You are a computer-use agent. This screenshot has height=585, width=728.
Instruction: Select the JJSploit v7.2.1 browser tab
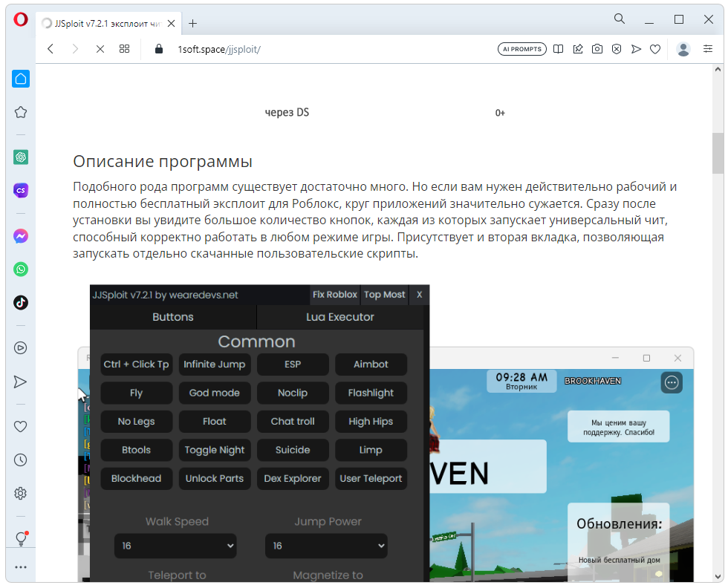tap(108, 23)
